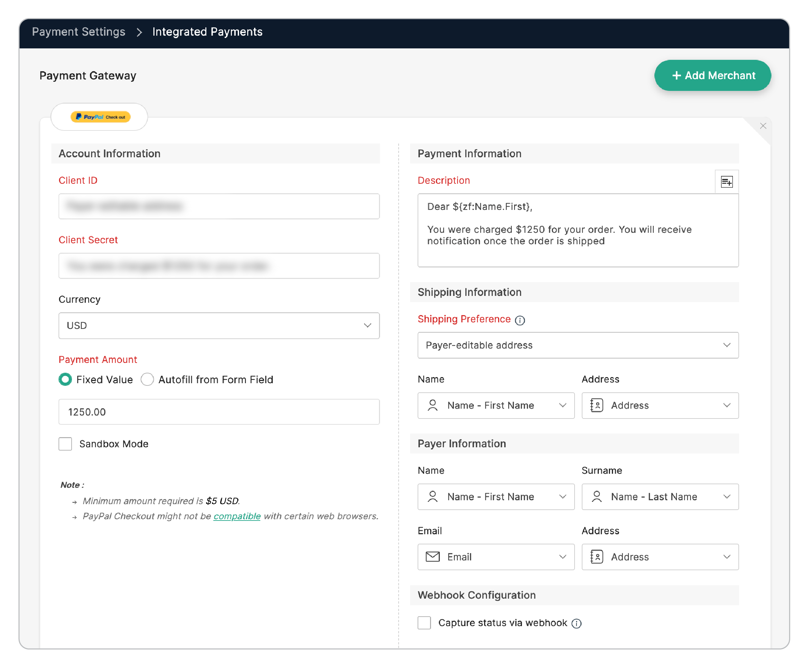Click the person icon in Surname dropdown
Viewport: 812px width, 666px height.
597,497
